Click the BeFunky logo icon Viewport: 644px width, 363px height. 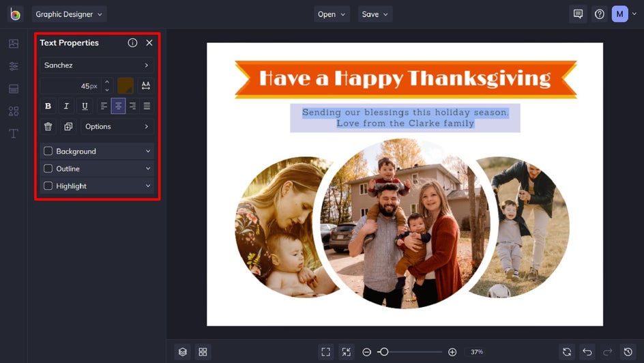click(15, 14)
